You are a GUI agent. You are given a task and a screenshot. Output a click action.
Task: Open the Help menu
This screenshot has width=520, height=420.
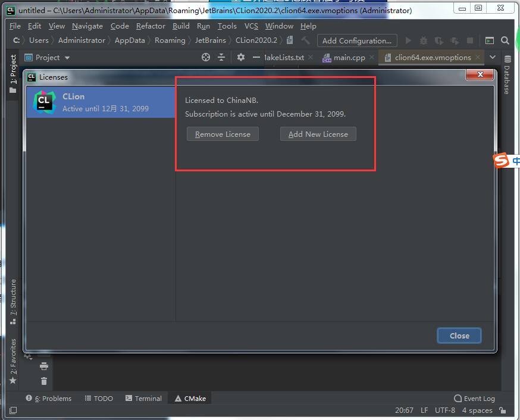pyautogui.click(x=308, y=26)
